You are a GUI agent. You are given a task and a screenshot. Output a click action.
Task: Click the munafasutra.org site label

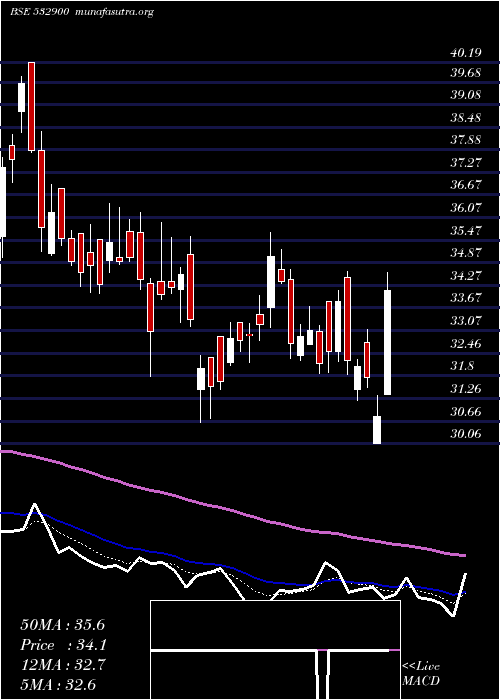point(112,12)
